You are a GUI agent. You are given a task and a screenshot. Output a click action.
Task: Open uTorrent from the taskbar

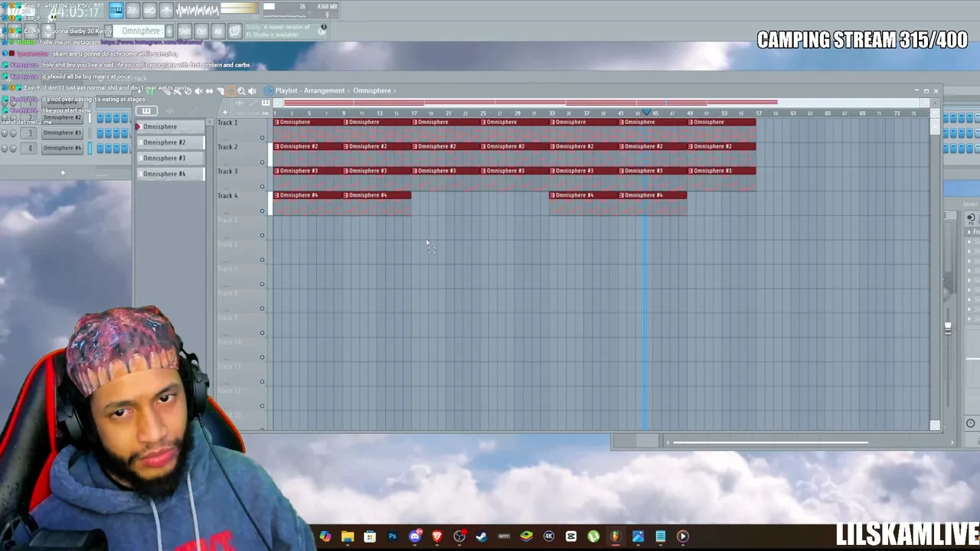[x=593, y=536]
